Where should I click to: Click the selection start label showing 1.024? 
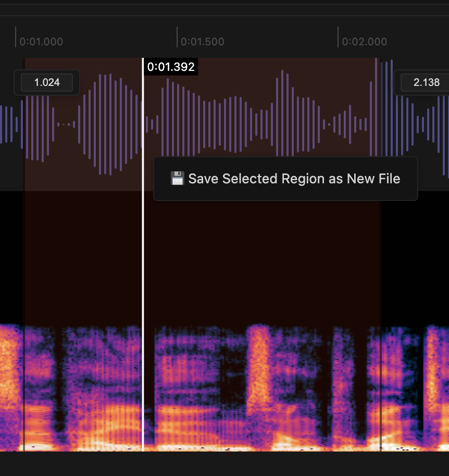point(46,82)
